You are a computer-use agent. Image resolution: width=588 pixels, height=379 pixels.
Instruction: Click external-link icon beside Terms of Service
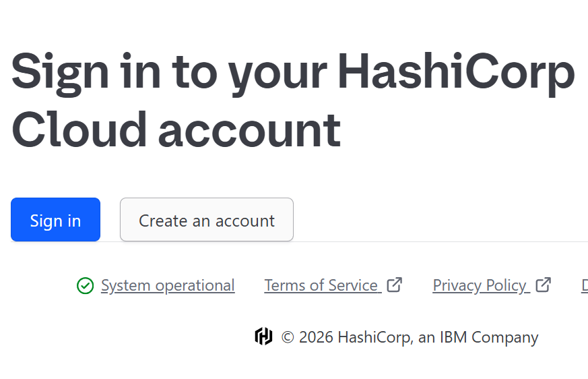395,285
